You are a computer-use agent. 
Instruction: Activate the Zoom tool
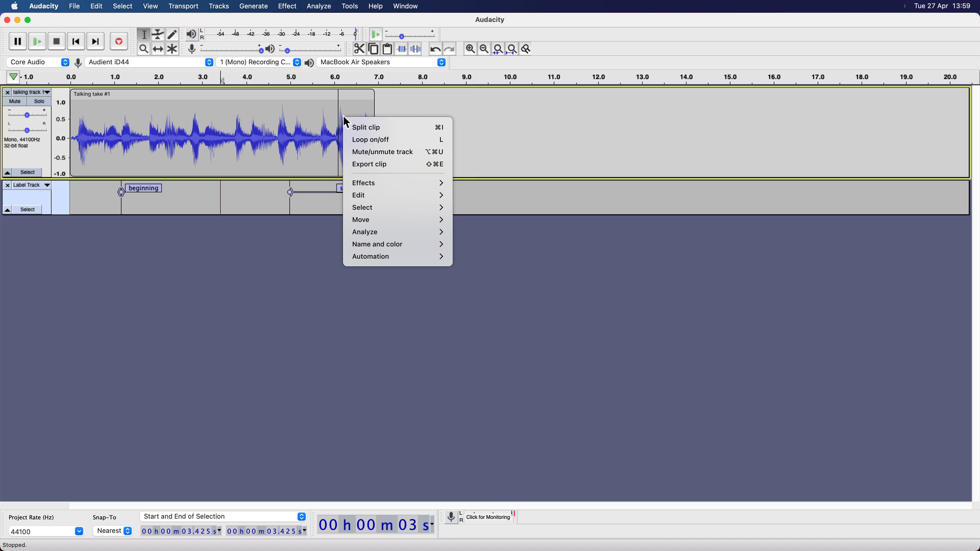click(144, 49)
